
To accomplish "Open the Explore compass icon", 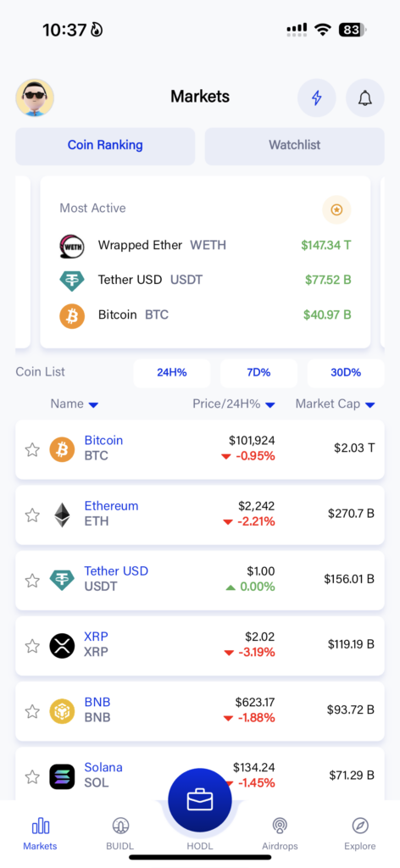I will click(x=360, y=826).
